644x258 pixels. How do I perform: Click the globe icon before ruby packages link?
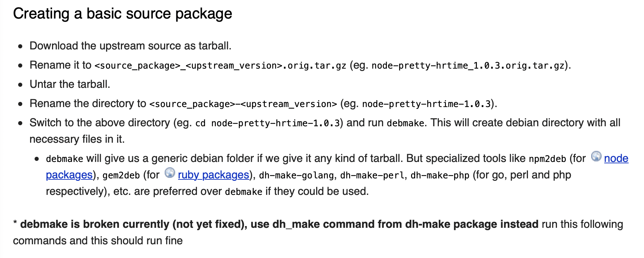[170, 173]
